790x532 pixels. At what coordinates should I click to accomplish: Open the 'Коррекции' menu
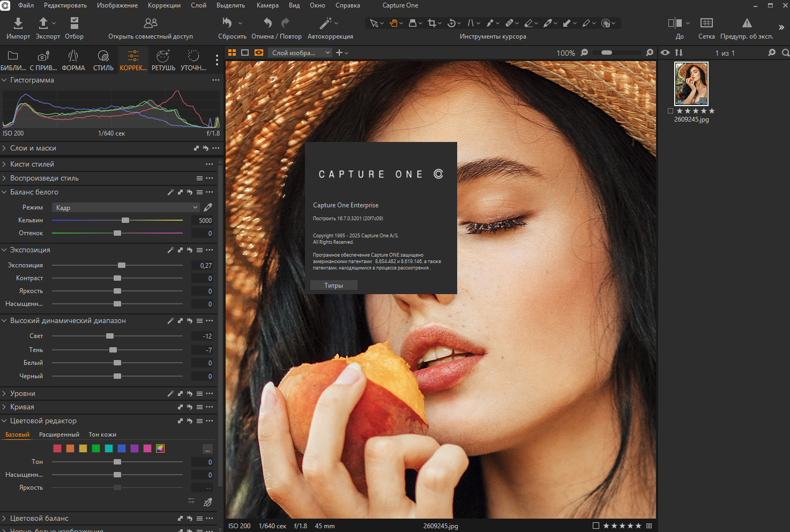[164, 5]
